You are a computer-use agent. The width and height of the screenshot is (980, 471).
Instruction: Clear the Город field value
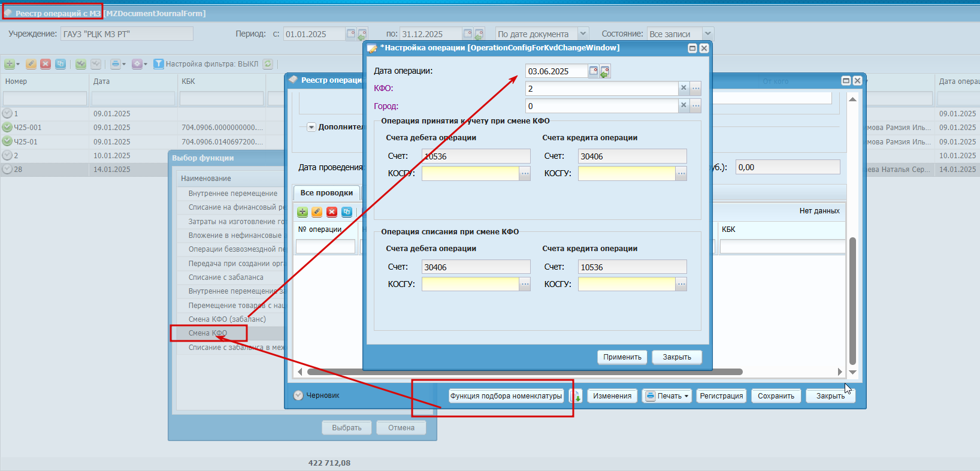pyautogui.click(x=683, y=106)
